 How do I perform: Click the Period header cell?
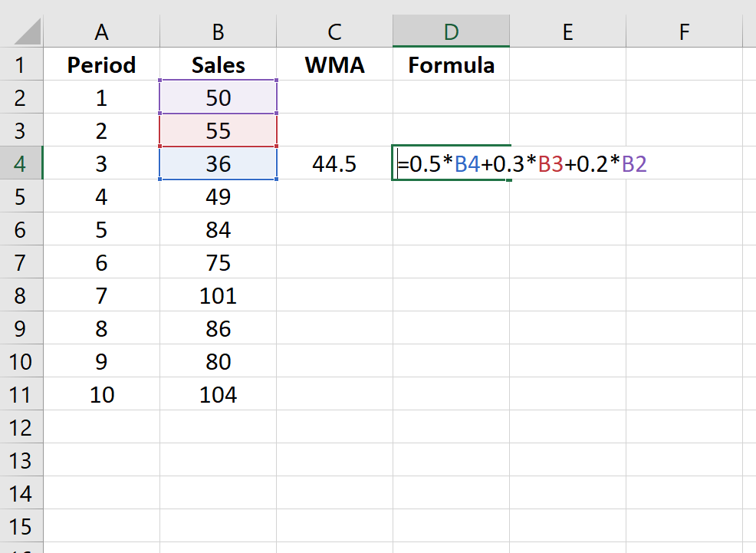tap(101, 64)
